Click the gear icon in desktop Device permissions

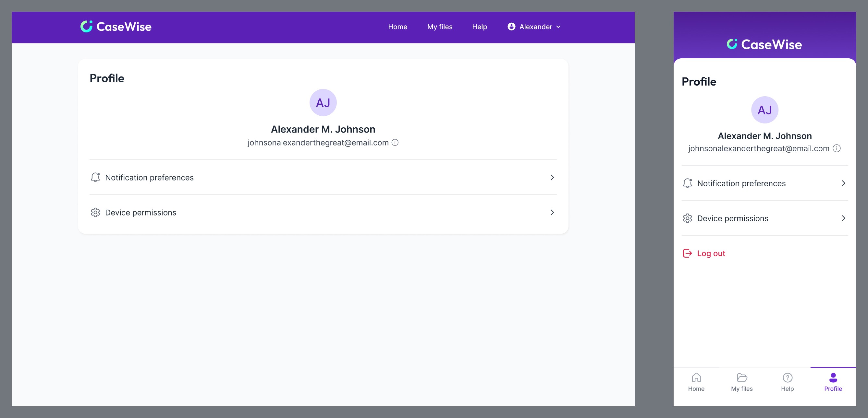coord(95,212)
